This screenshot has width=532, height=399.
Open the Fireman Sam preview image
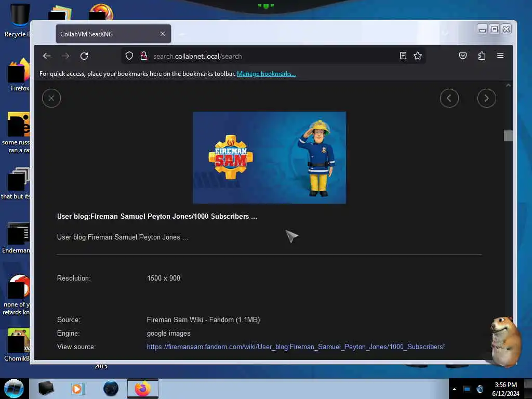click(270, 157)
